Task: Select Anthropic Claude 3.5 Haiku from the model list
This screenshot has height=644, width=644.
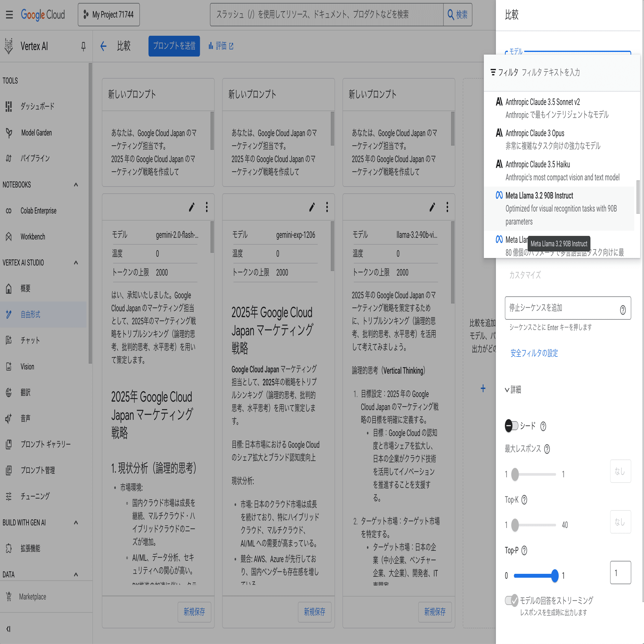Action: pos(537,164)
